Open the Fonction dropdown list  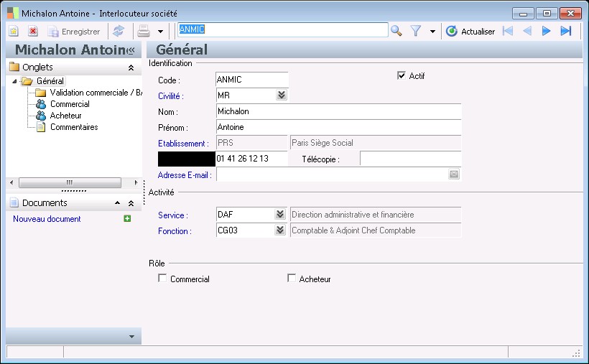click(281, 230)
